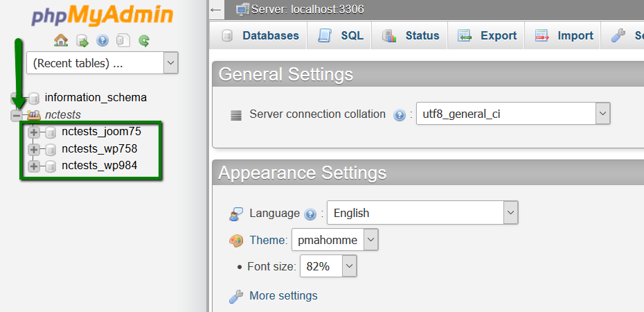Expand the nctests_wp984 database node
644x312 pixels.
[34, 166]
